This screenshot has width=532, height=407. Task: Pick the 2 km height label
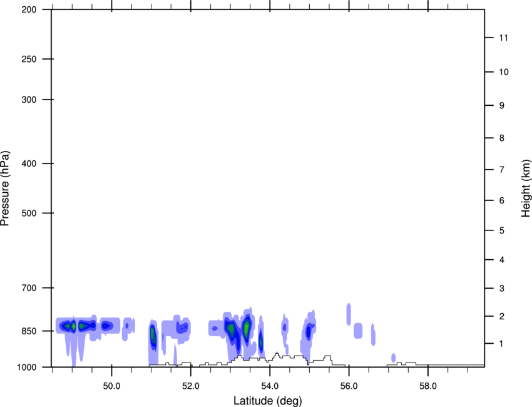pos(501,316)
